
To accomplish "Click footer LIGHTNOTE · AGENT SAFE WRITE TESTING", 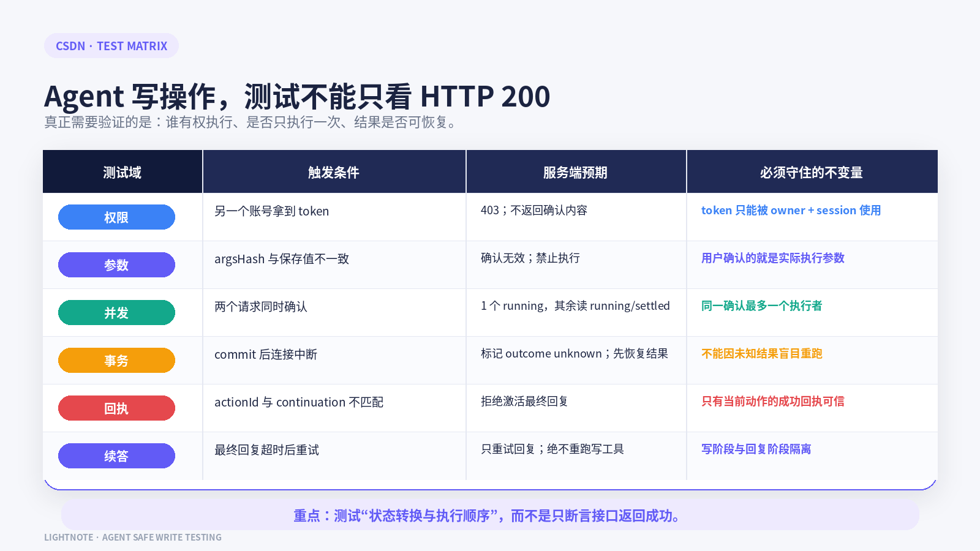I will [133, 538].
